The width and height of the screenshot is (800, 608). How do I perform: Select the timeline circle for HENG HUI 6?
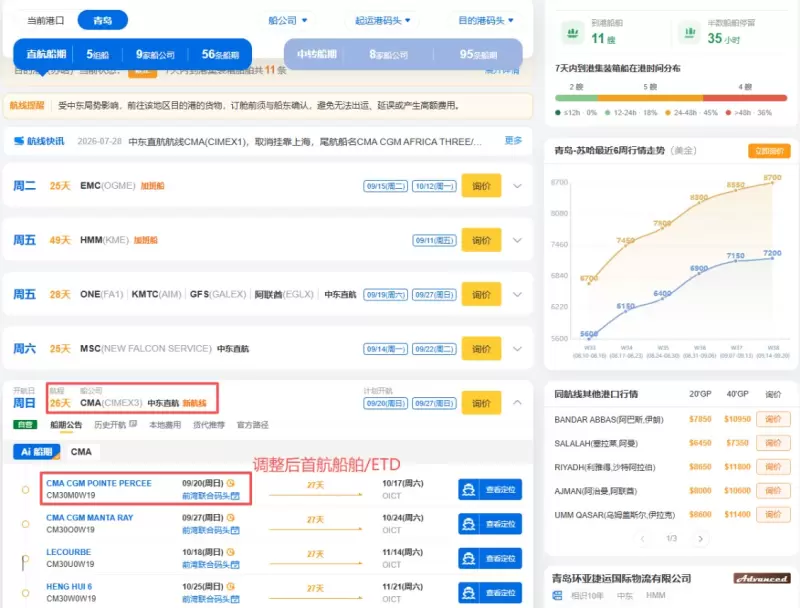coord(25,593)
